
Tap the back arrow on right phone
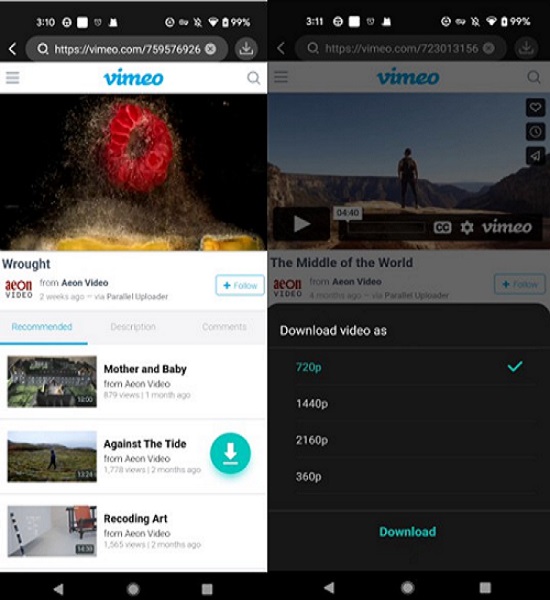(x=281, y=48)
